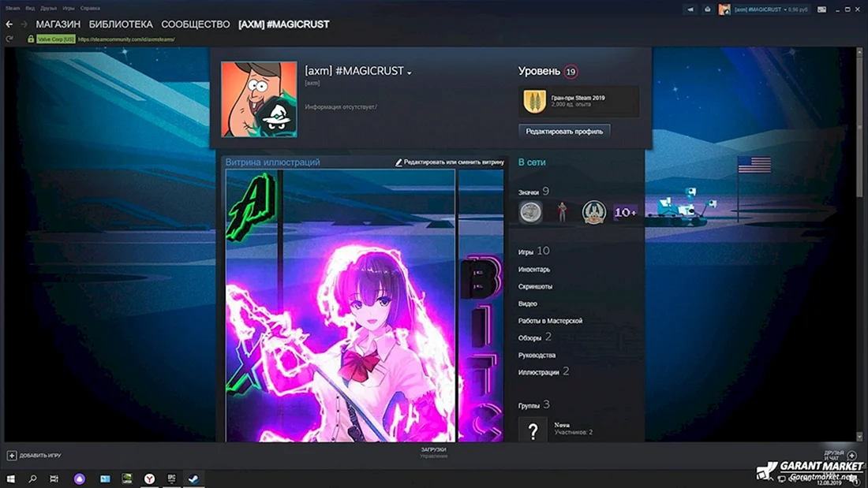Open the Друзья menu
Image resolution: width=868 pixels, height=488 pixels.
tap(49, 9)
